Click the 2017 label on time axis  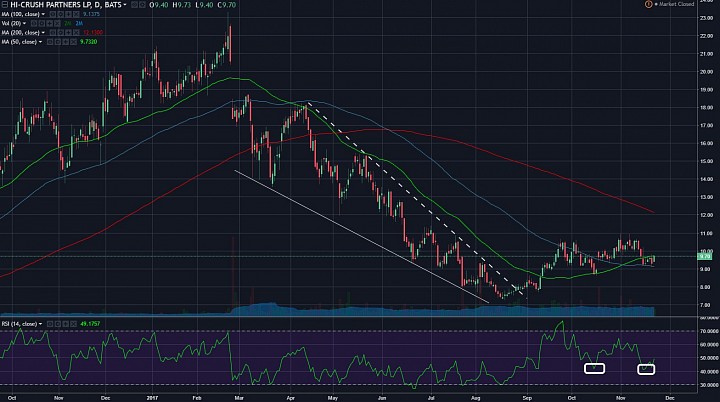(x=152, y=398)
